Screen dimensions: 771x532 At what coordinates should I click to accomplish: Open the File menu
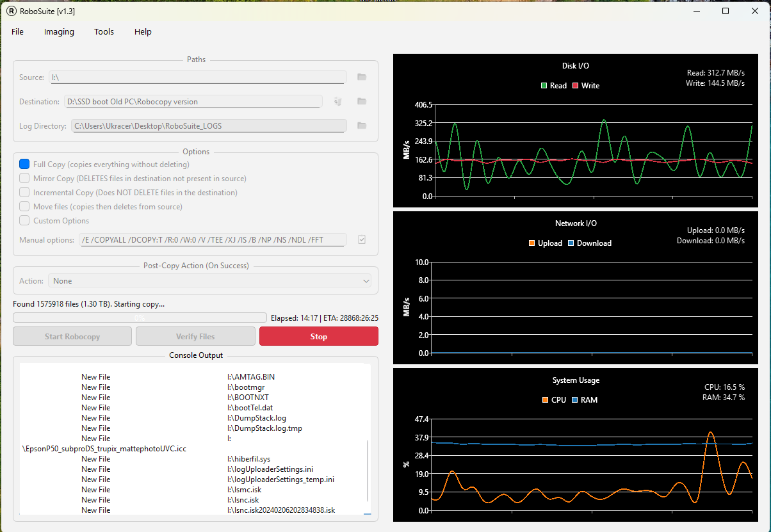17,32
